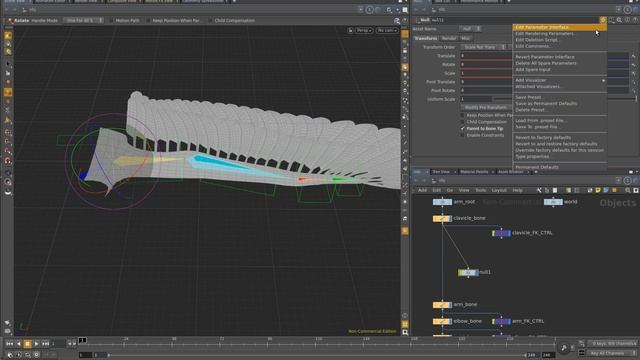Click the key icon beside the timeline
Image resolution: width=640 pixels, height=360 pixels.
point(564,348)
